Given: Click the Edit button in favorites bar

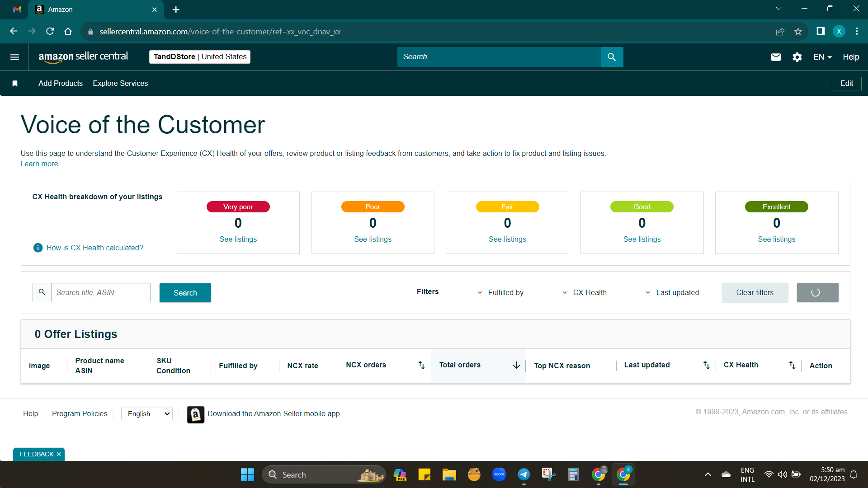Looking at the screenshot, I should tap(846, 84).
